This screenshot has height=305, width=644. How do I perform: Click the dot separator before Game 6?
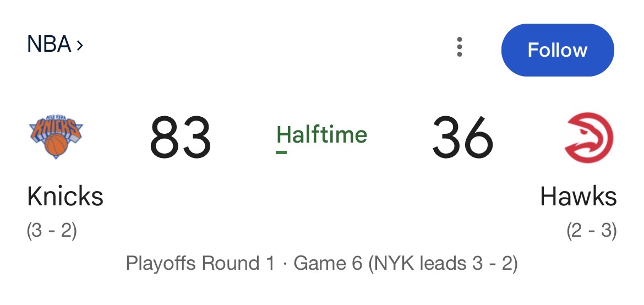[x=284, y=264]
